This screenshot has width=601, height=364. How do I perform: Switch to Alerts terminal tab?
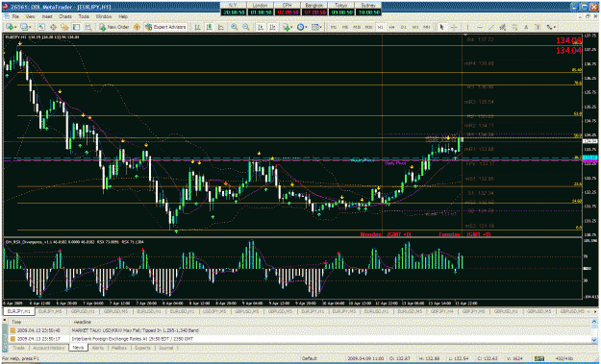(x=98, y=348)
